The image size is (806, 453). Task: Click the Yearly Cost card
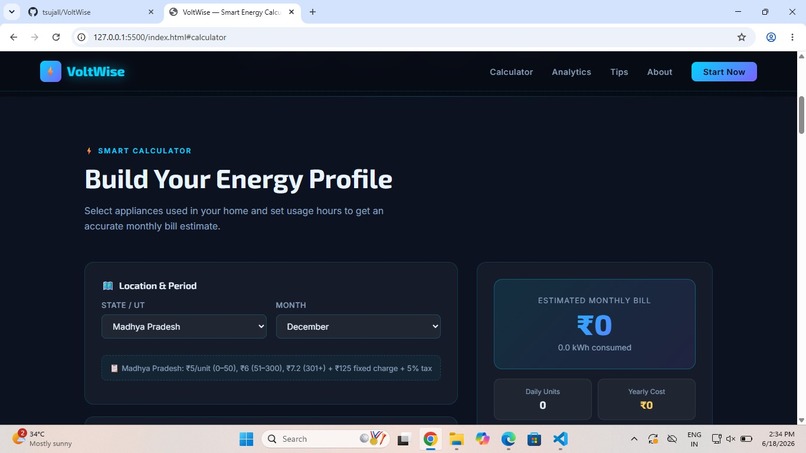point(647,400)
